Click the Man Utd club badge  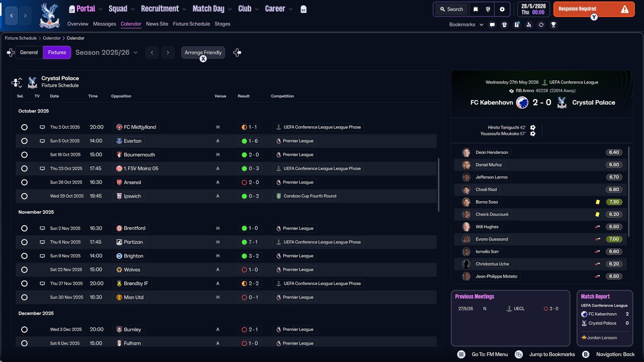[x=119, y=297]
